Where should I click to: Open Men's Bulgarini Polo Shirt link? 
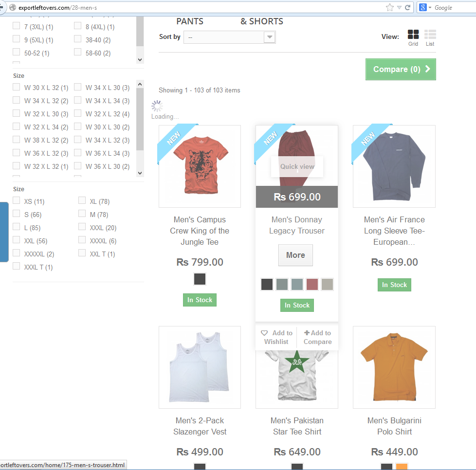(394, 426)
